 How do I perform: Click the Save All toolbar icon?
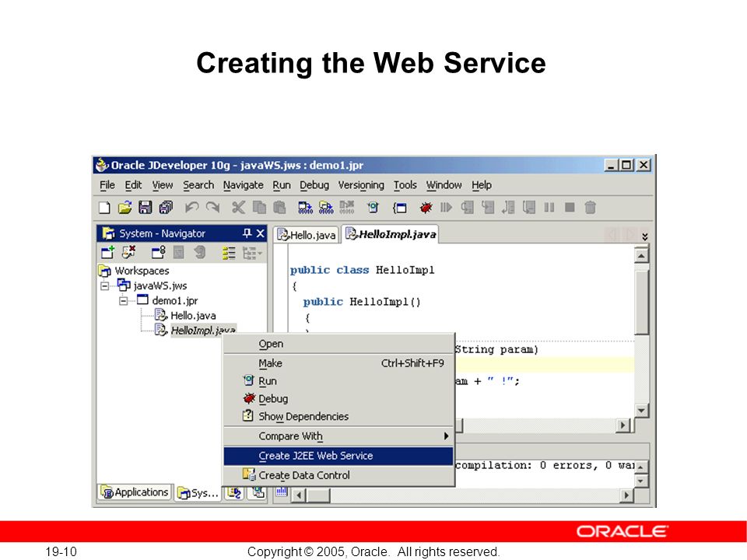click(x=167, y=208)
